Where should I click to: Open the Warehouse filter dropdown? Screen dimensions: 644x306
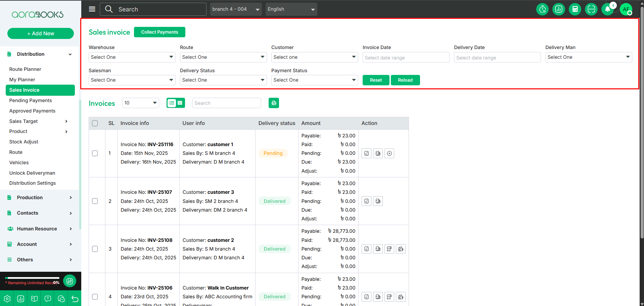coord(132,57)
